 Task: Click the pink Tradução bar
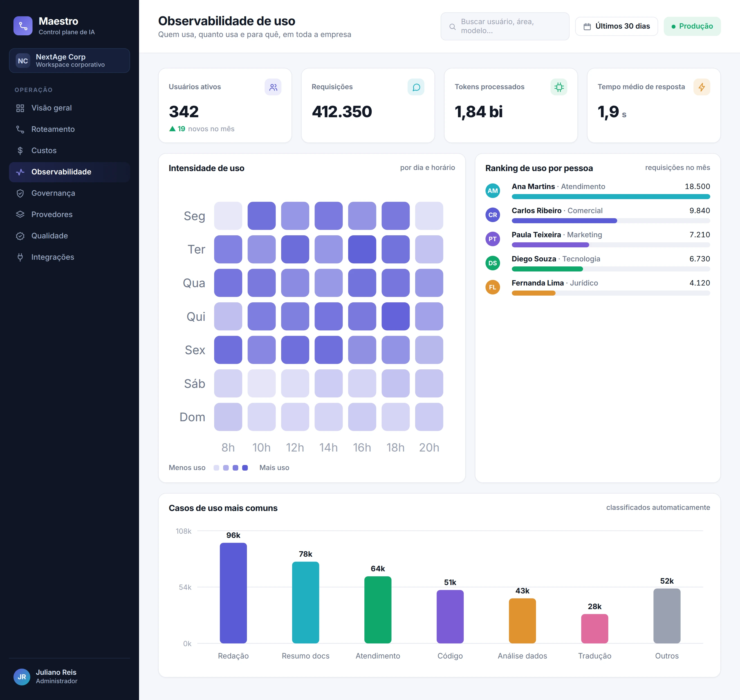click(x=595, y=629)
